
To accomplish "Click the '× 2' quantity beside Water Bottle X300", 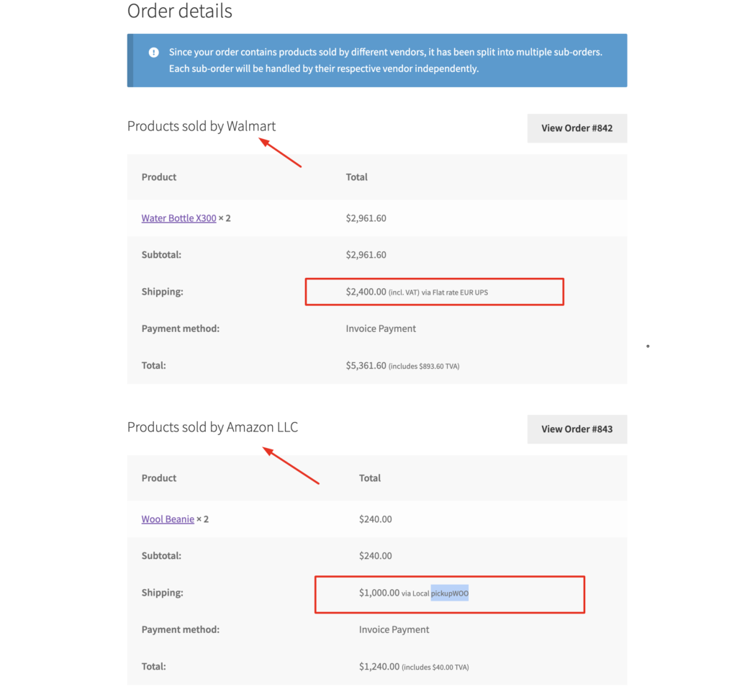I will (x=225, y=218).
